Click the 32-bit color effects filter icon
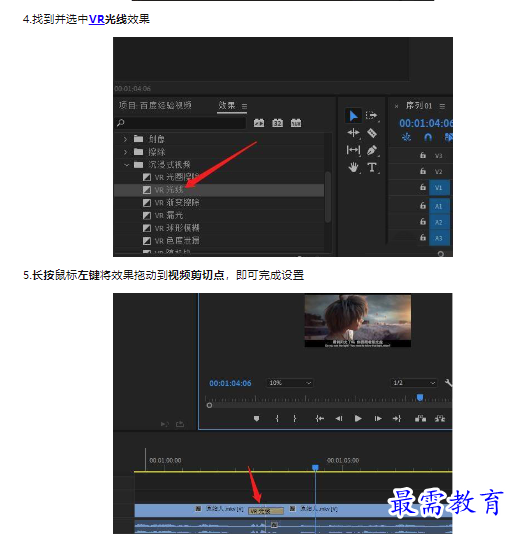The height and width of the screenshot is (534, 512). point(277,123)
